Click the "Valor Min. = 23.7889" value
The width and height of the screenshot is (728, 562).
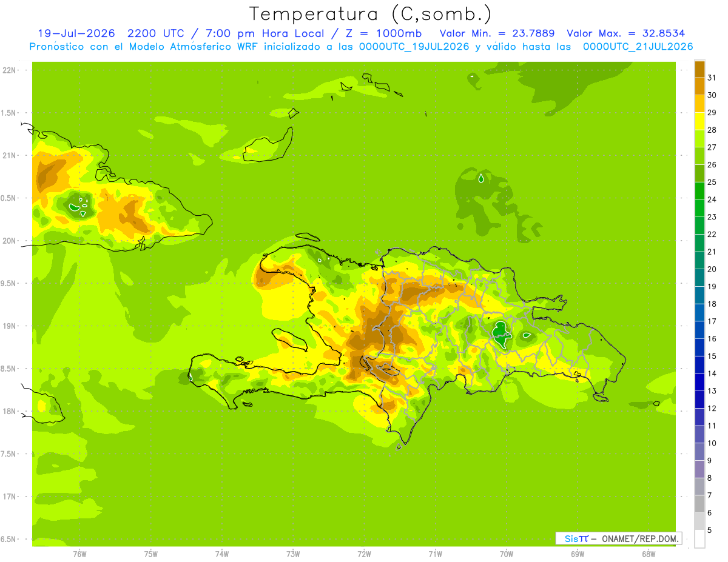[x=497, y=33]
